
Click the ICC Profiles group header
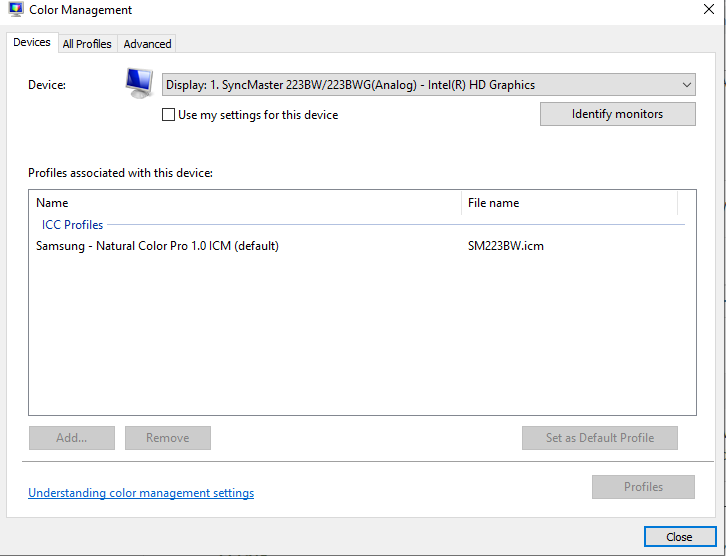click(x=73, y=225)
